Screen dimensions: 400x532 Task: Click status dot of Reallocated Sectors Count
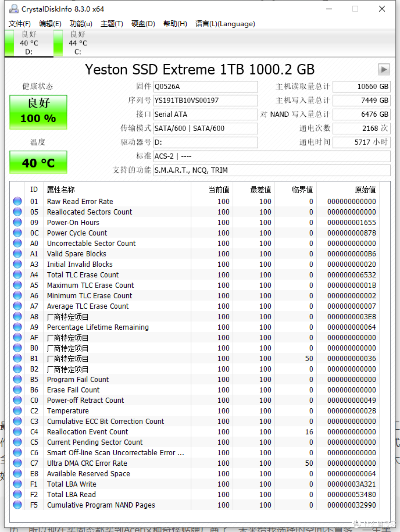tap(17, 212)
